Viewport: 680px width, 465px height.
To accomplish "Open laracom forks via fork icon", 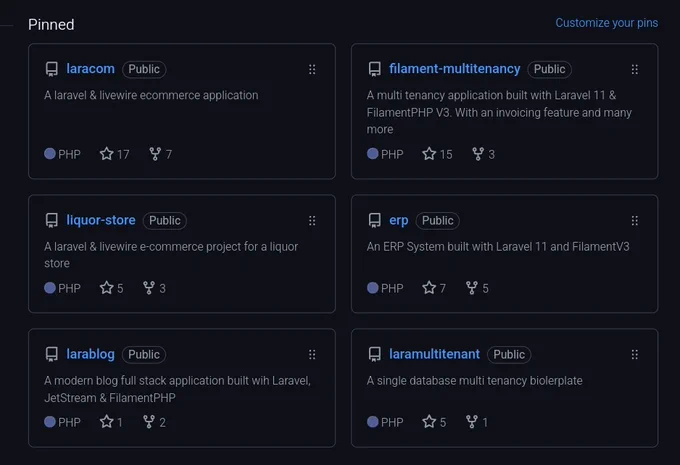I will tap(155, 154).
